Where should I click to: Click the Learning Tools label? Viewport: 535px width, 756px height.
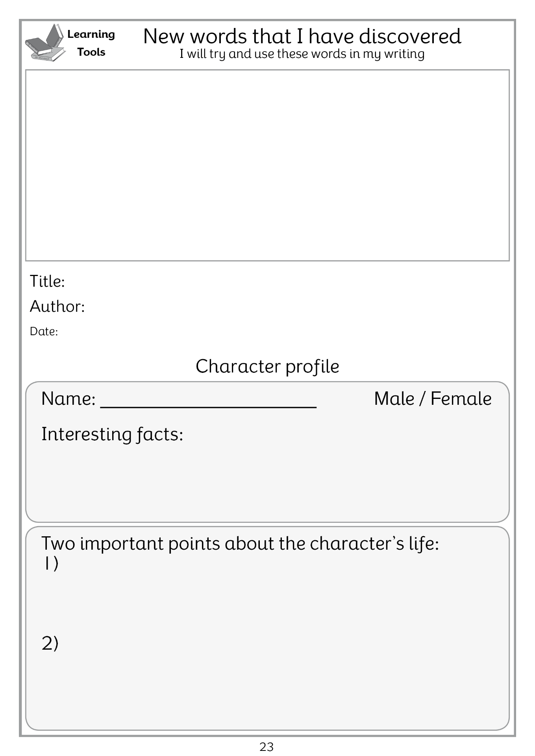tap(91, 43)
